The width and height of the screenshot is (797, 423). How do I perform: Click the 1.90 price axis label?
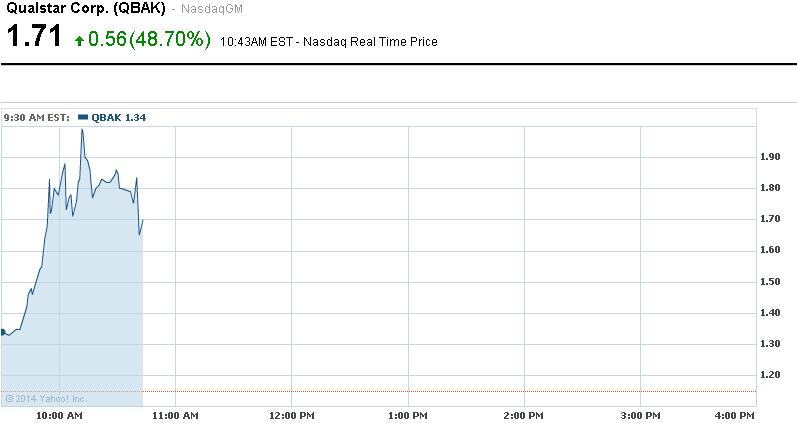(769, 157)
